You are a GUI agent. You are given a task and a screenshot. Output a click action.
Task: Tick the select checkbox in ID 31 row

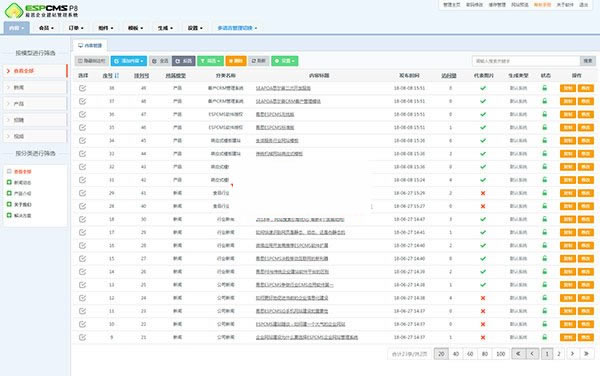[x=83, y=180]
